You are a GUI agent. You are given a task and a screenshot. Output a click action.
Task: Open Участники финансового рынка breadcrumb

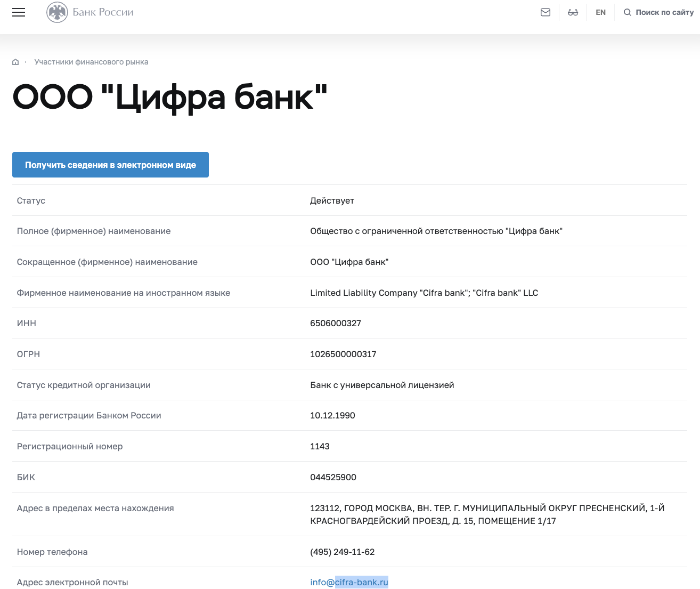[x=91, y=62]
